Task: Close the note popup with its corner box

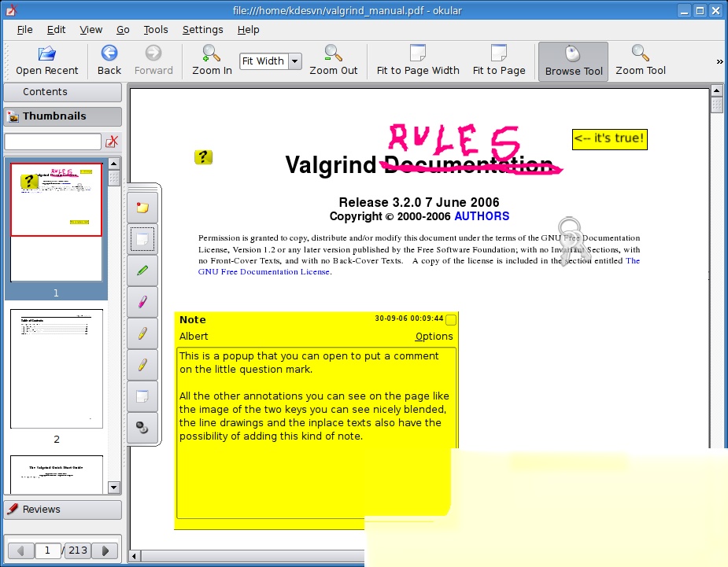Action: (x=451, y=320)
